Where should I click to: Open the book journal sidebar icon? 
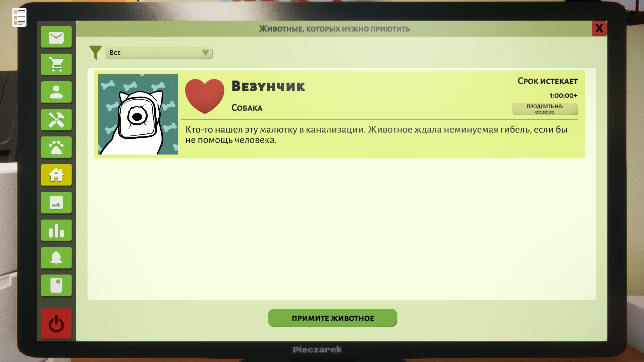pos(56,286)
